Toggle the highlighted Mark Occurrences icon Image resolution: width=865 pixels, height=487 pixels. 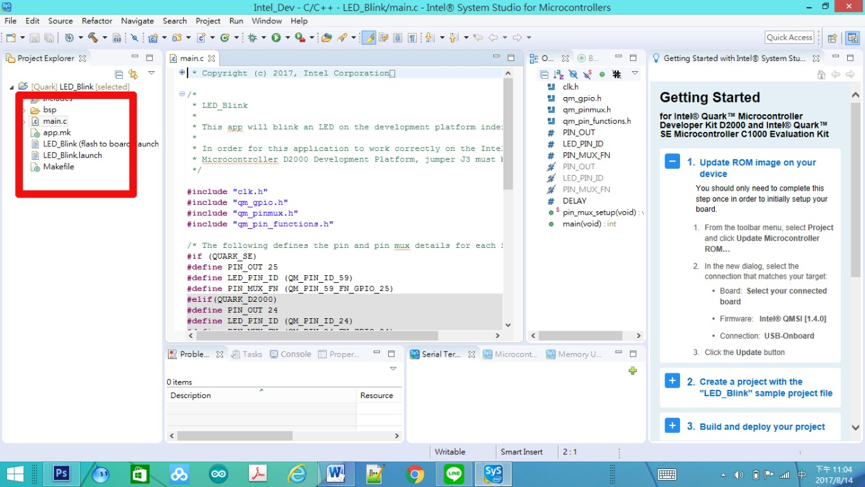click(x=369, y=38)
